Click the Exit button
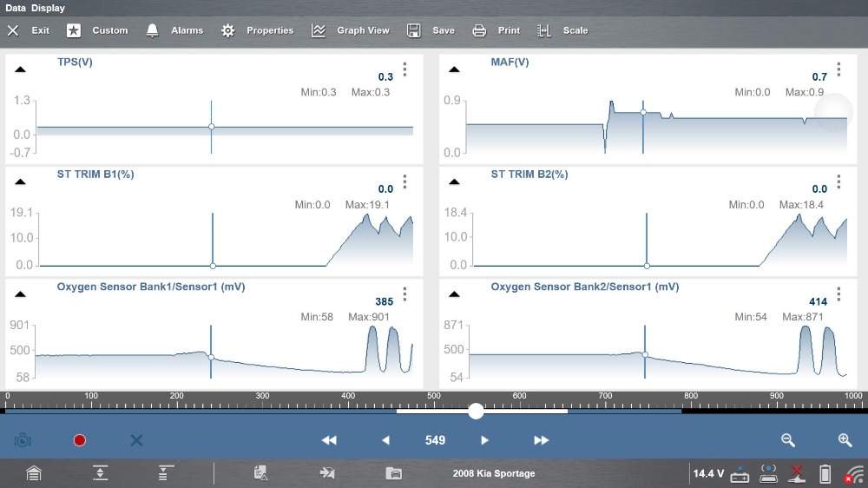 (x=29, y=30)
